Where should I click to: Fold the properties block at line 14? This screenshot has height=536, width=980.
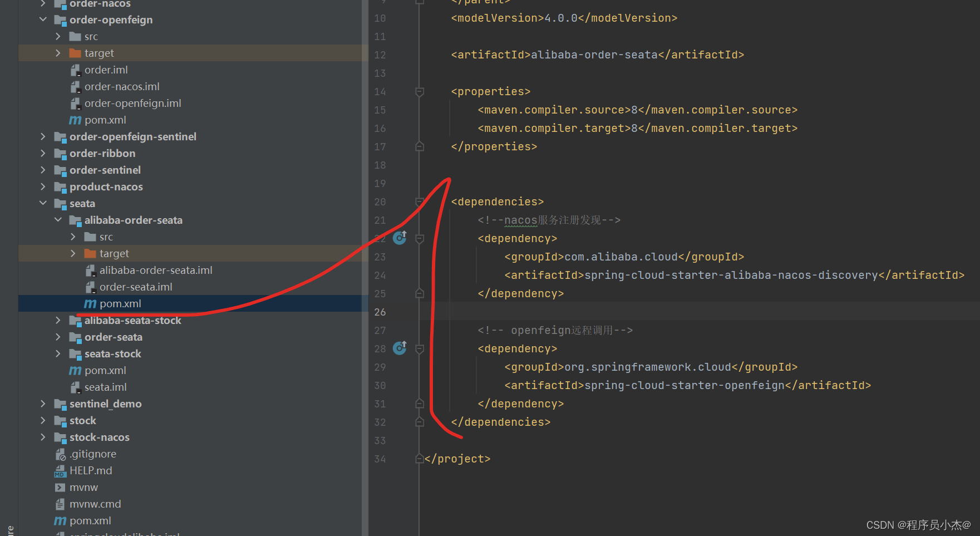(x=420, y=91)
